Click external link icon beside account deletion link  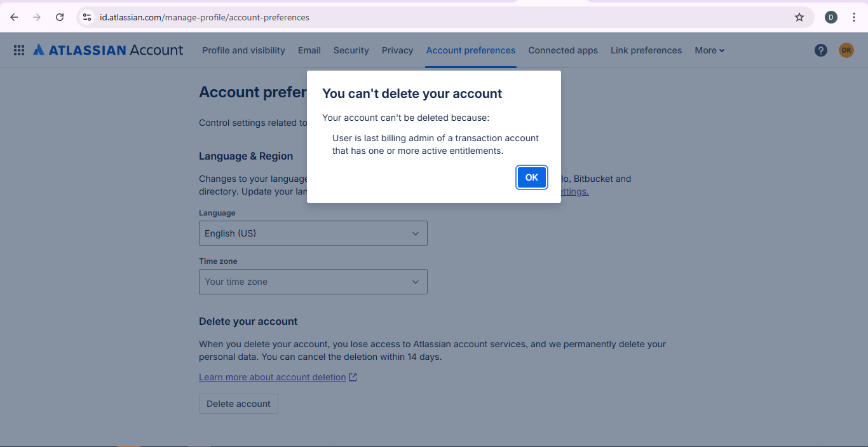353,377
